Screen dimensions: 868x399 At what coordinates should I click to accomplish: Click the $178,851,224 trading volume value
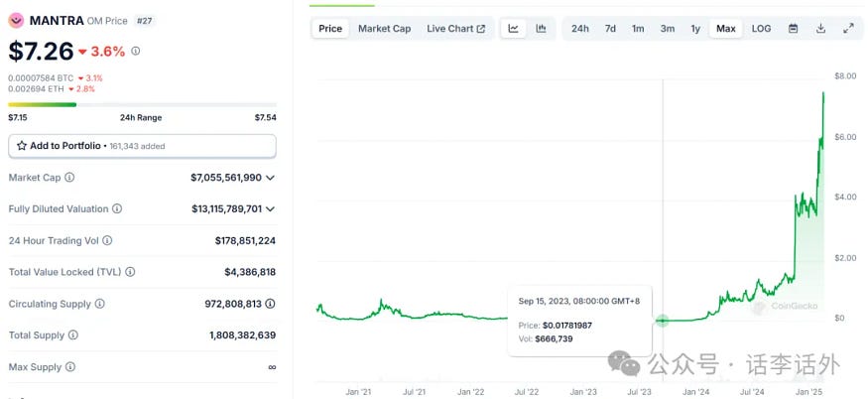(x=245, y=240)
